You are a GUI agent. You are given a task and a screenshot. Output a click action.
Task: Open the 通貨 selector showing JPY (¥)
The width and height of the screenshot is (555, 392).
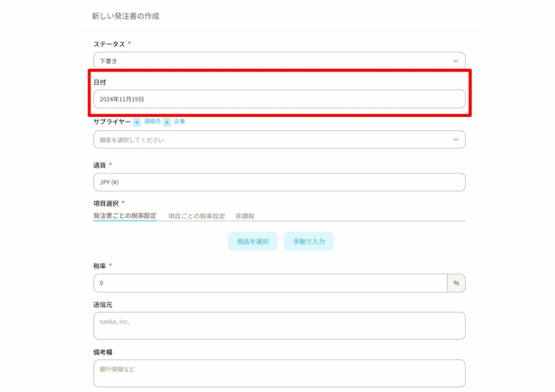[279, 182]
